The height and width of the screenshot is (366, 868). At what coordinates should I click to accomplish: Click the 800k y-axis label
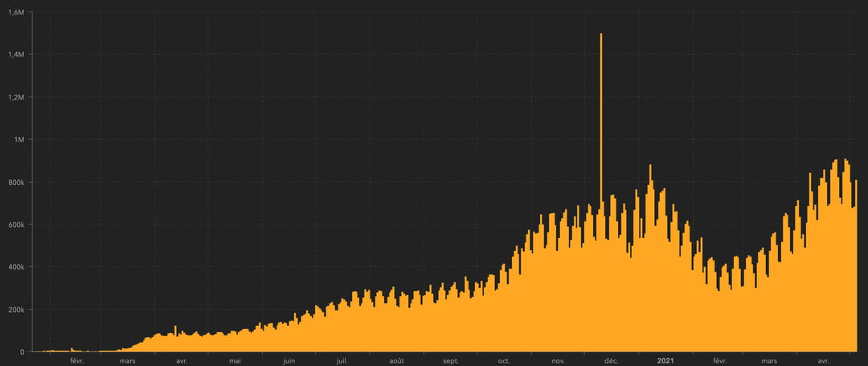pyautogui.click(x=17, y=182)
